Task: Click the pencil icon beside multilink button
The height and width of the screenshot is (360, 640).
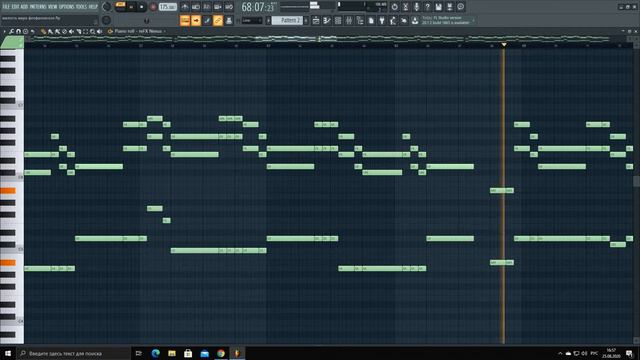Action: point(207,20)
